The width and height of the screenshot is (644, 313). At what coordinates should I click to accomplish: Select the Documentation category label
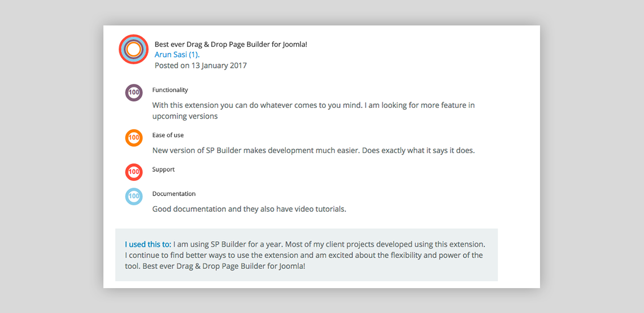[x=174, y=194]
